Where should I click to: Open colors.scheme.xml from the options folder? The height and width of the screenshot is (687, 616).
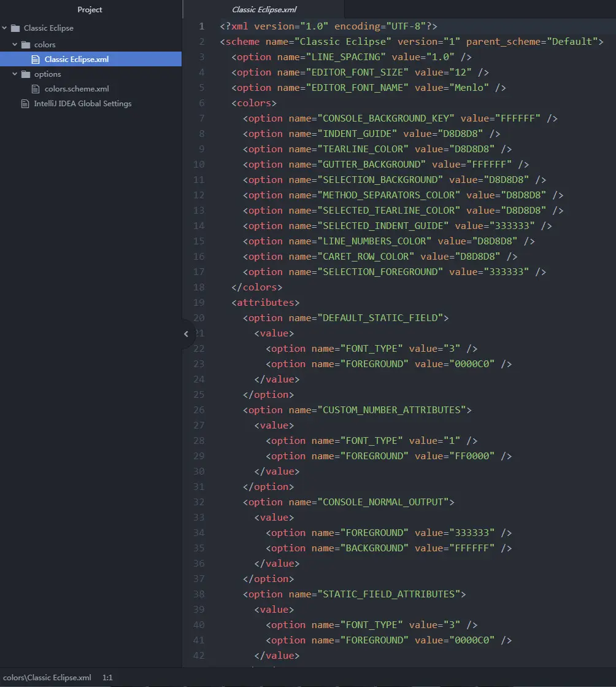point(77,89)
